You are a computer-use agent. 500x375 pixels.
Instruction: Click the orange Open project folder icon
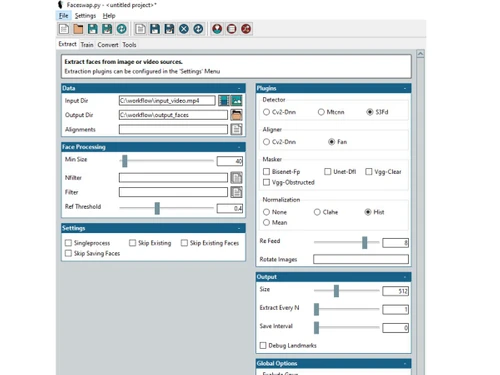(x=78, y=29)
